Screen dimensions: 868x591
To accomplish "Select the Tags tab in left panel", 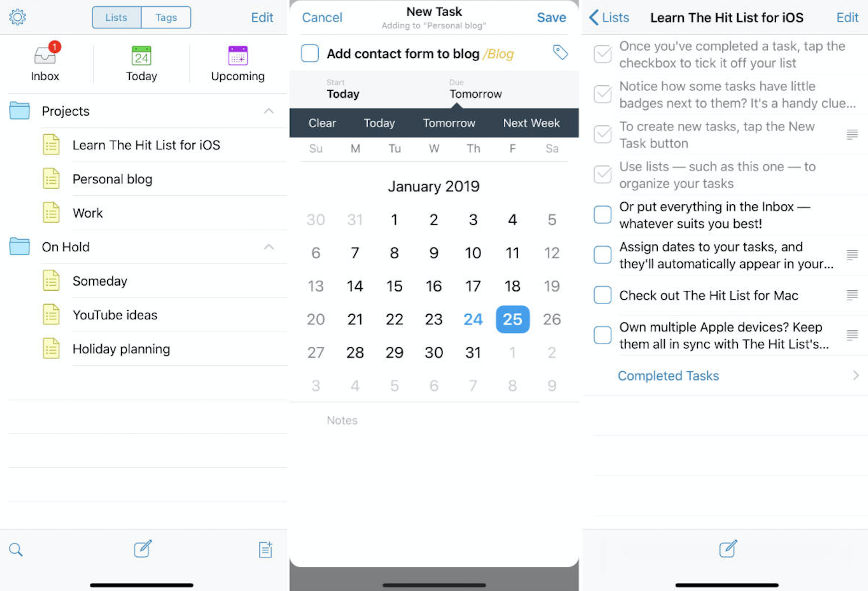I will click(x=166, y=18).
